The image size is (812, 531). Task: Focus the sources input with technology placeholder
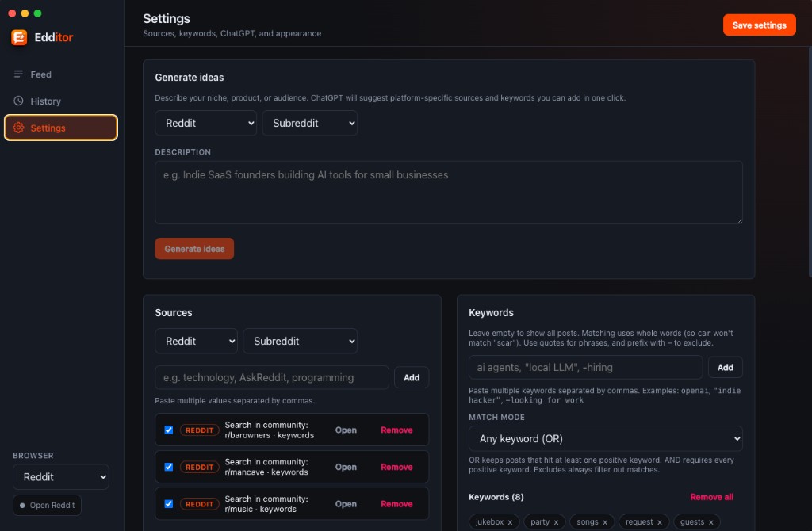pyautogui.click(x=272, y=377)
